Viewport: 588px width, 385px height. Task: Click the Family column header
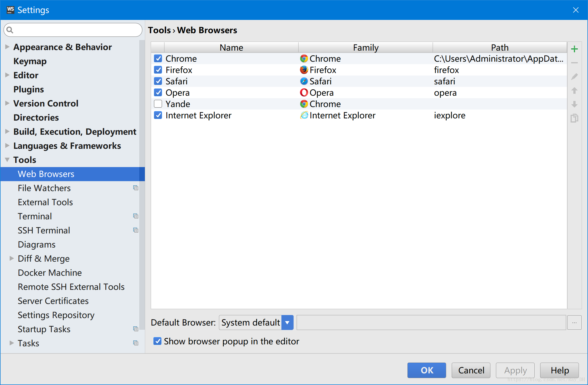pos(366,48)
